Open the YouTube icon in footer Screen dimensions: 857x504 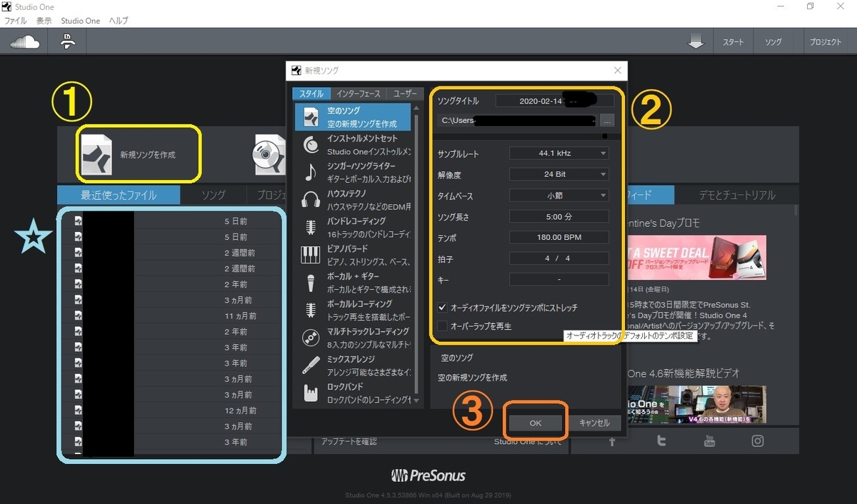pos(709,441)
